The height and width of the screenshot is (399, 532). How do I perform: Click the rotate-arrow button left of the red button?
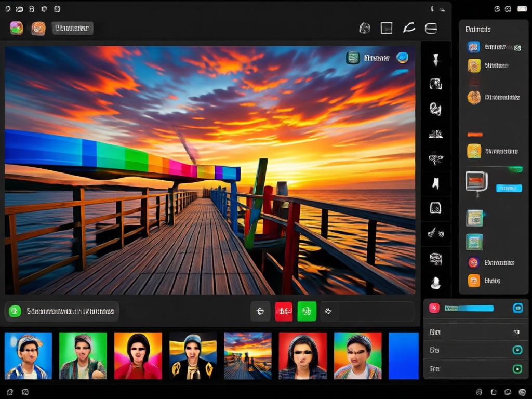pyautogui.click(x=260, y=311)
